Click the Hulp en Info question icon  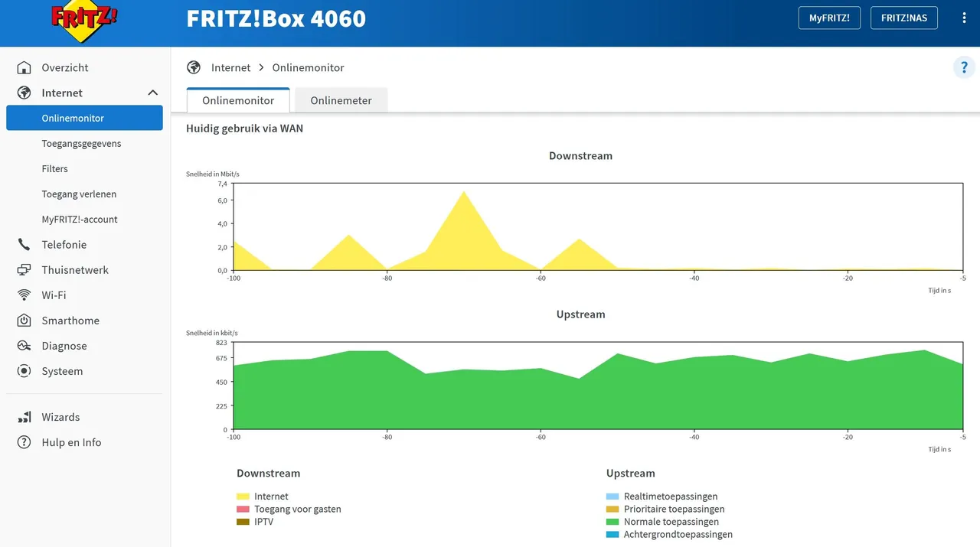(x=24, y=442)
